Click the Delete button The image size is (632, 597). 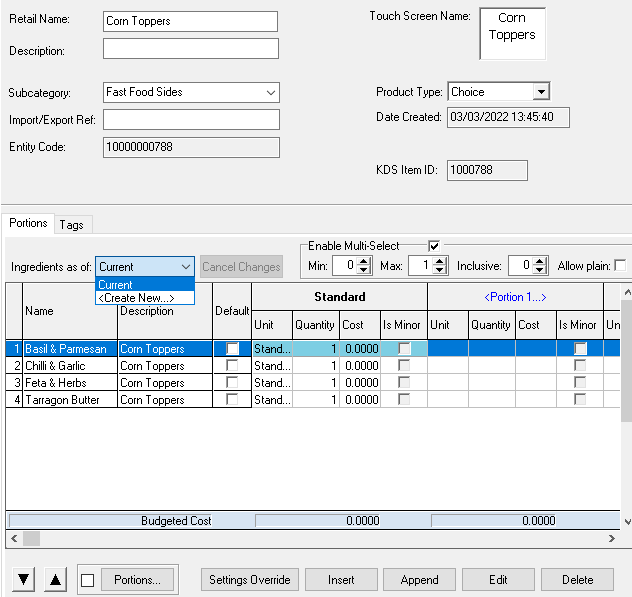coord(577,580)
